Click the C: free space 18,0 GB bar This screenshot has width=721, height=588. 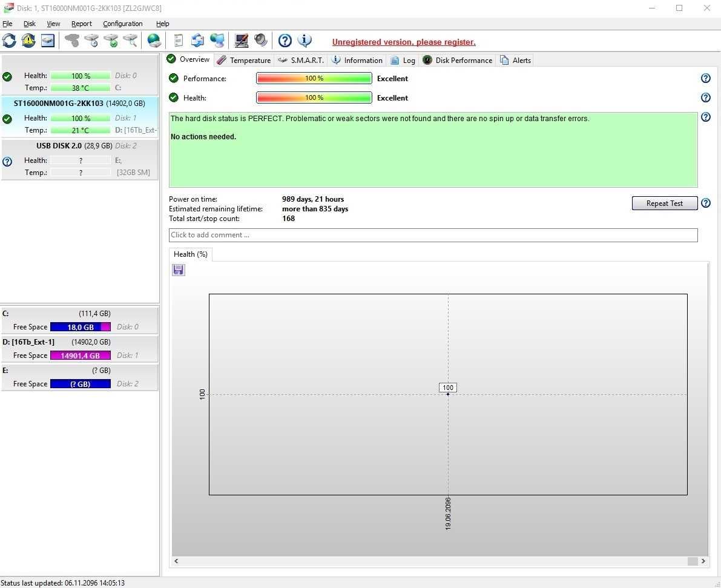(81, 327)
